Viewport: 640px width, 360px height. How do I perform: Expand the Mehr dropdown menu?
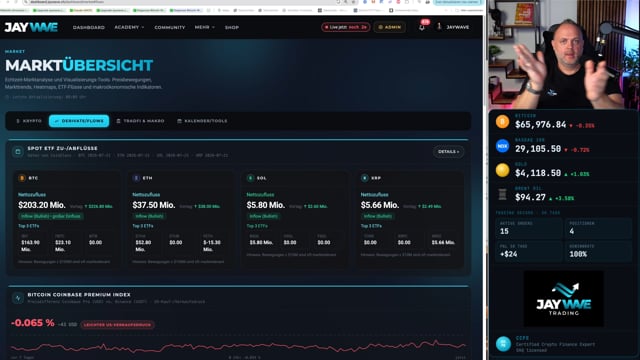point(204,27)
